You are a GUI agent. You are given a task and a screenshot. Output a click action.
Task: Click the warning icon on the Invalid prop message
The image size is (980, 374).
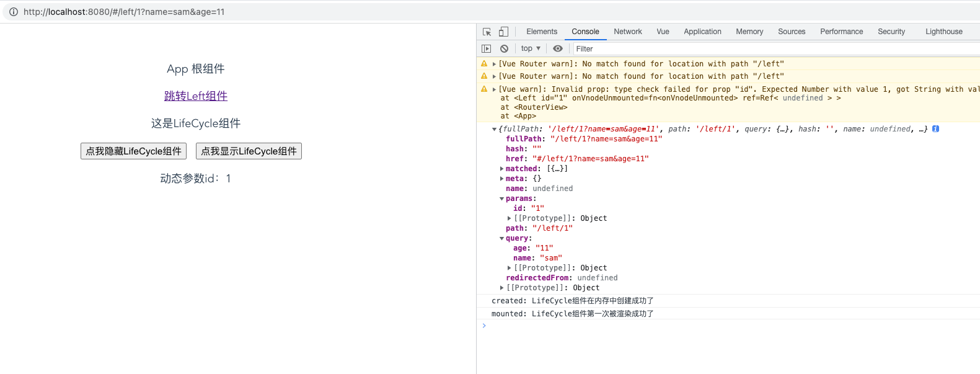[x=484, y=89]
